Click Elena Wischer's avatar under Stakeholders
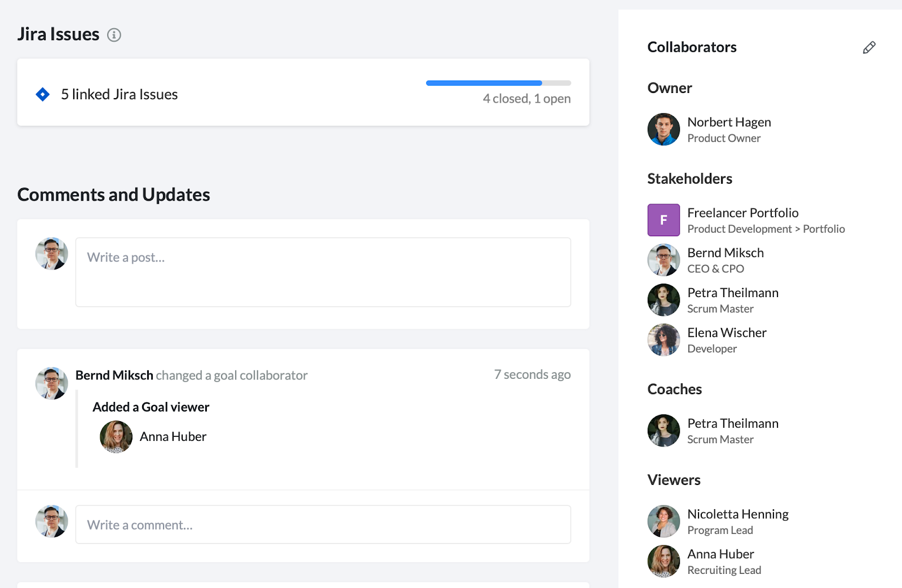 [x=664, y=339]
